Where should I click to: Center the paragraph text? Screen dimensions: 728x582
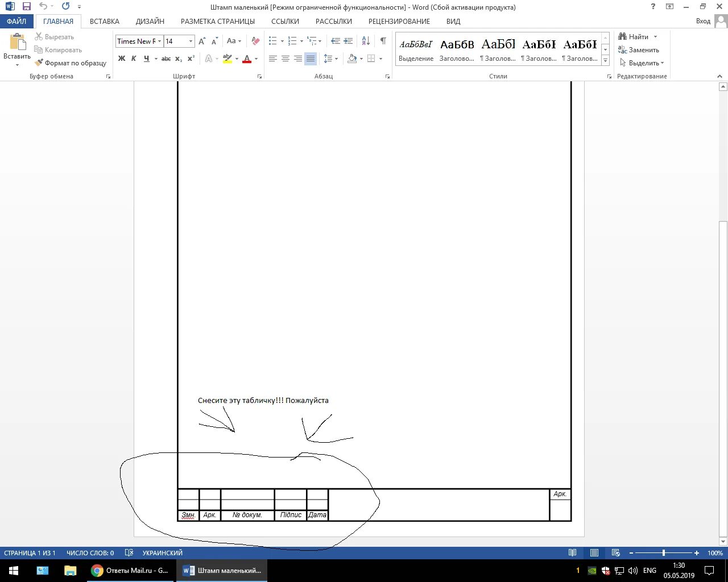click(286, 59)
